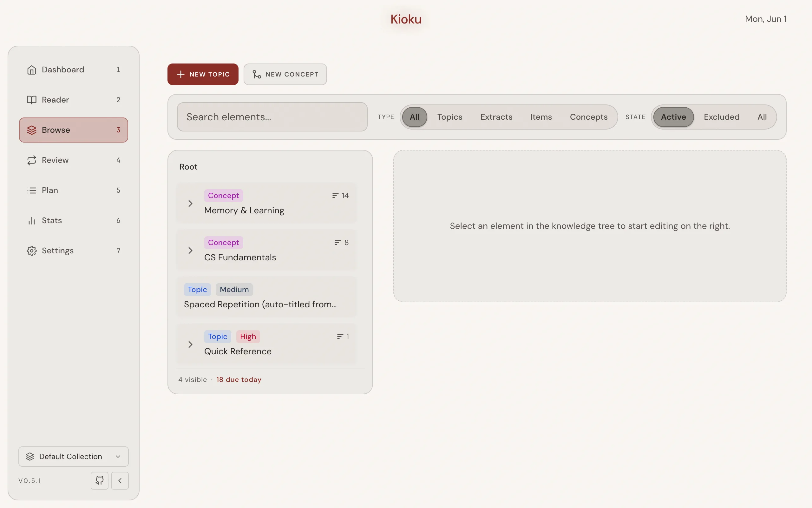Screen dimensions: 812x508
Task: Set type filter to All
Action: (414, 117)
